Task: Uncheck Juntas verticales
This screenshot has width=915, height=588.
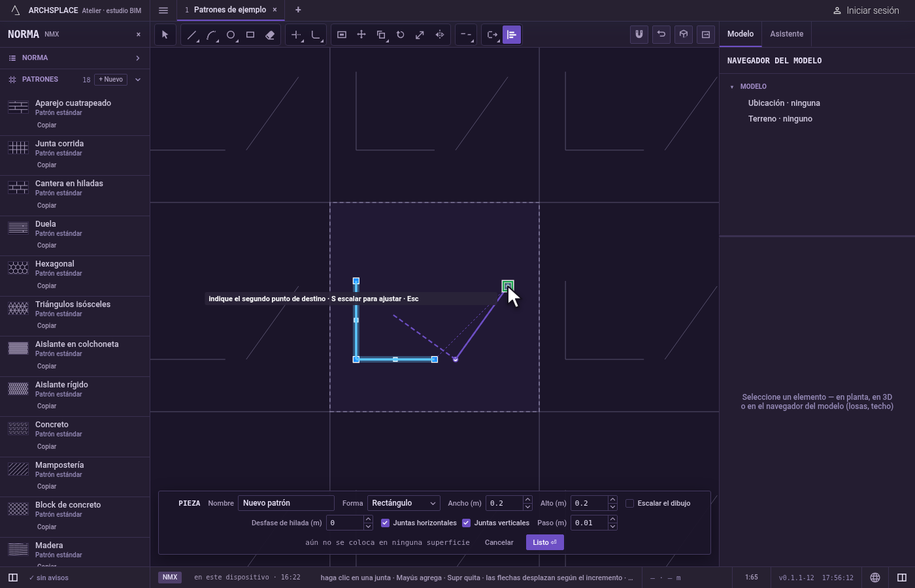Action: click(466, 523)
